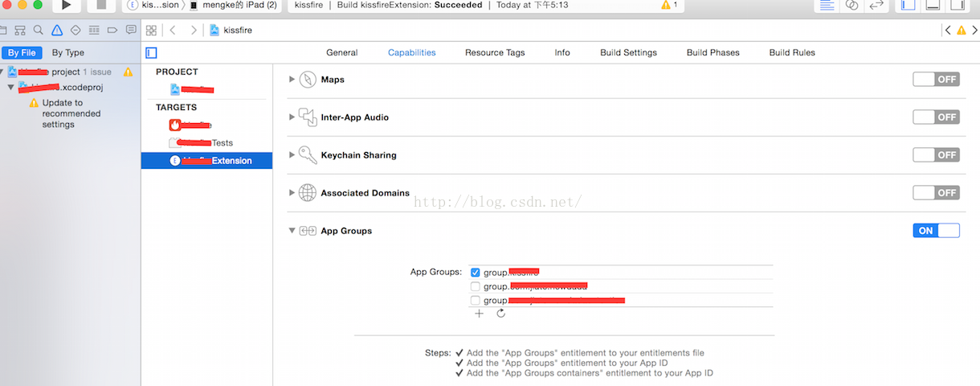Screen dimensions: 980x386
Task: Go forward in jump bar history
Action: pyautogui.click(x=194, y=31)
